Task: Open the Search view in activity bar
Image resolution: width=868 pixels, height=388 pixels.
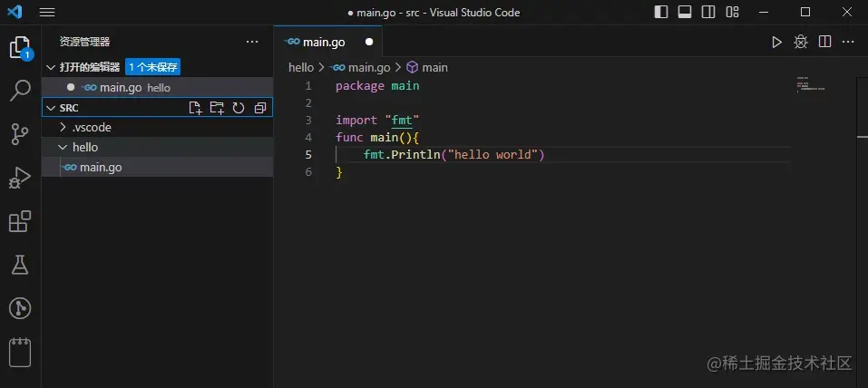Action: pyautogui.click(x=21, y=91)
